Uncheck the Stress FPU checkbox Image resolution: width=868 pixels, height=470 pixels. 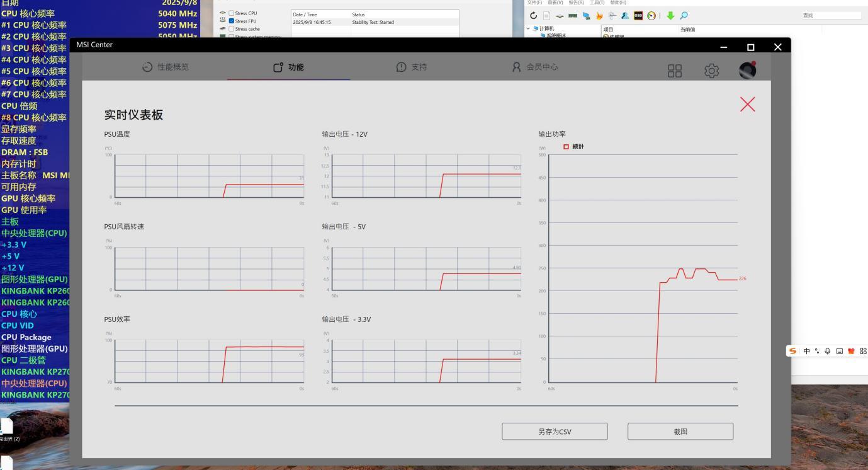(231, 21)
